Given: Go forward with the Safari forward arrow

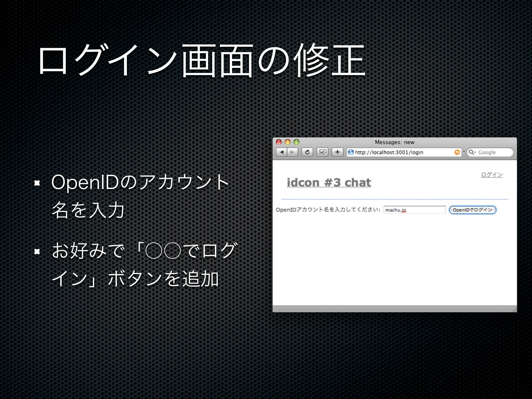Looking at the screenshot, I should point(292,152).
